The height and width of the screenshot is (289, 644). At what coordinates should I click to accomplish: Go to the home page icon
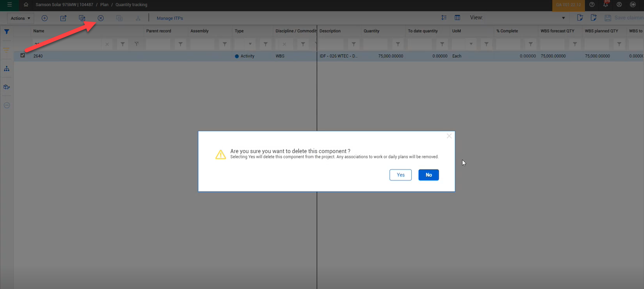[26, 5]
